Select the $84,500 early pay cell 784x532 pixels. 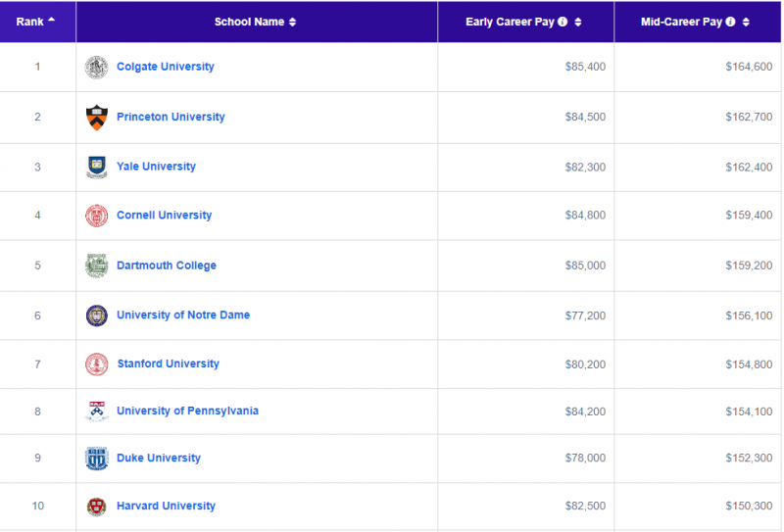[x=526, y=118]
